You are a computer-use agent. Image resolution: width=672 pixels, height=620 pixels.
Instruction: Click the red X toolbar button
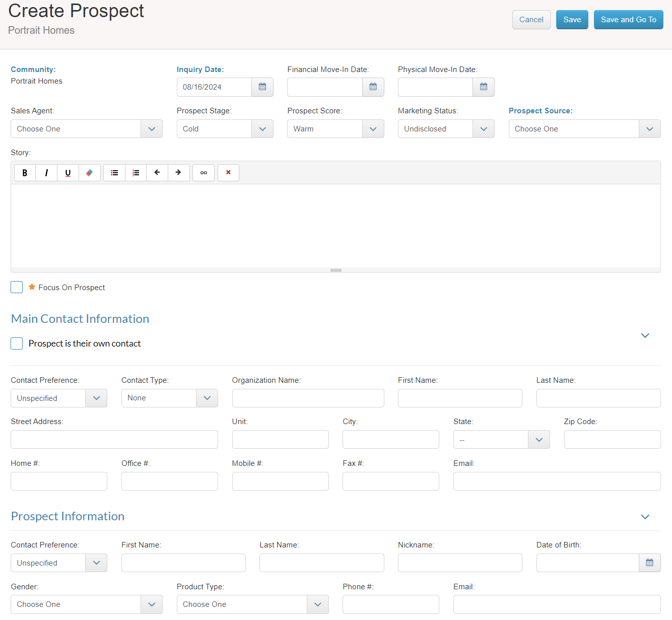coord(228,173)
